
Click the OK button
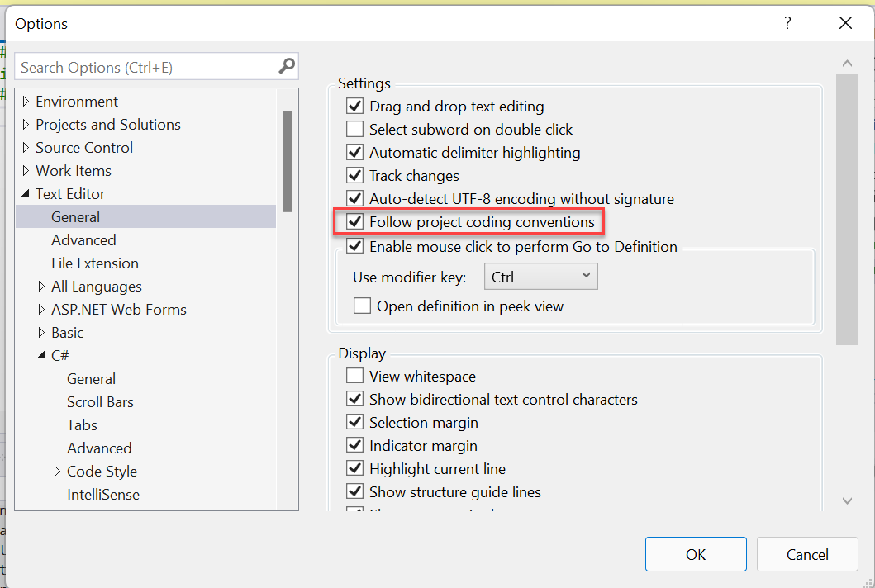[695, 553]
